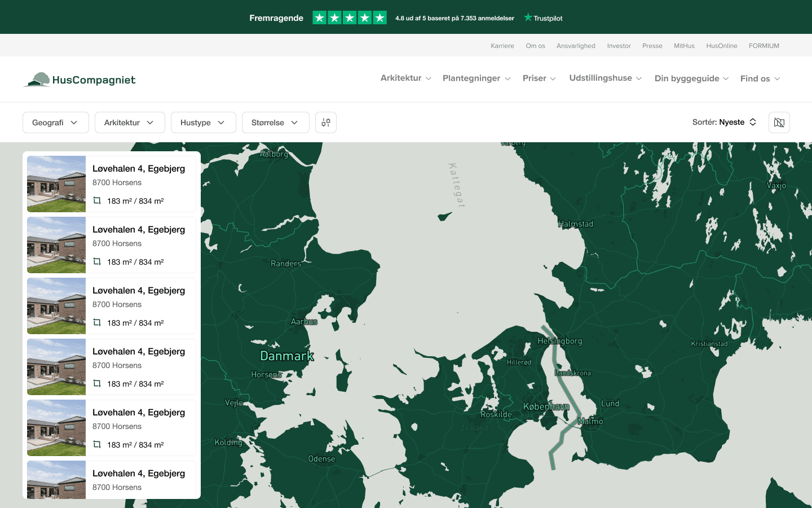Viewport: 812px width, 508px height.
Task: Open the Investor link
Action: [x=619, y=46]
